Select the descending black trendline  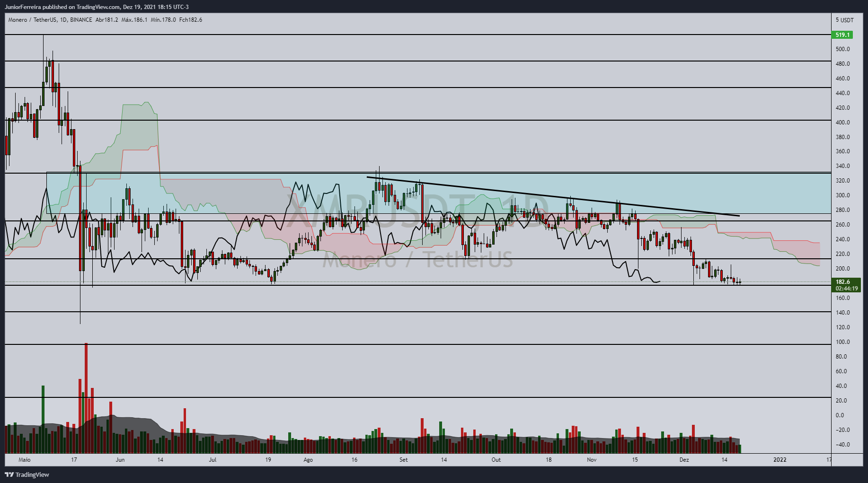coord(553,196)
